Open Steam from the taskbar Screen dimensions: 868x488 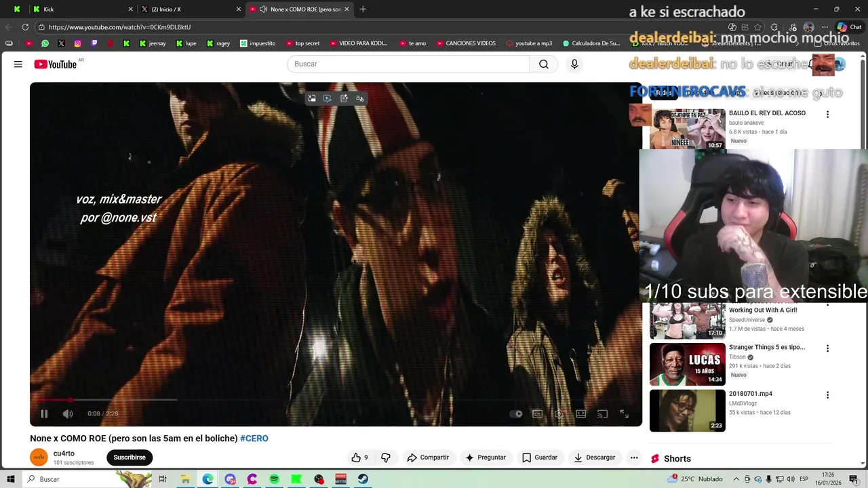[363, 479]
